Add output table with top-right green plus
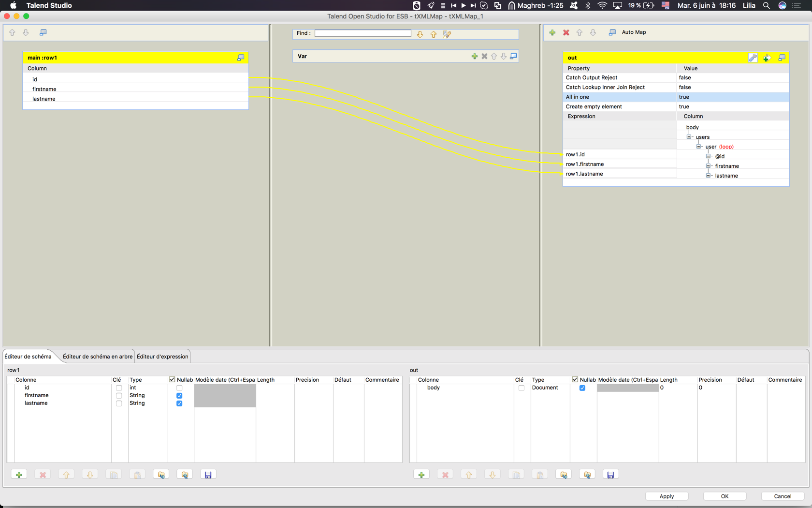This screenshot has width=812, height=508. click(x=552, y=32)
